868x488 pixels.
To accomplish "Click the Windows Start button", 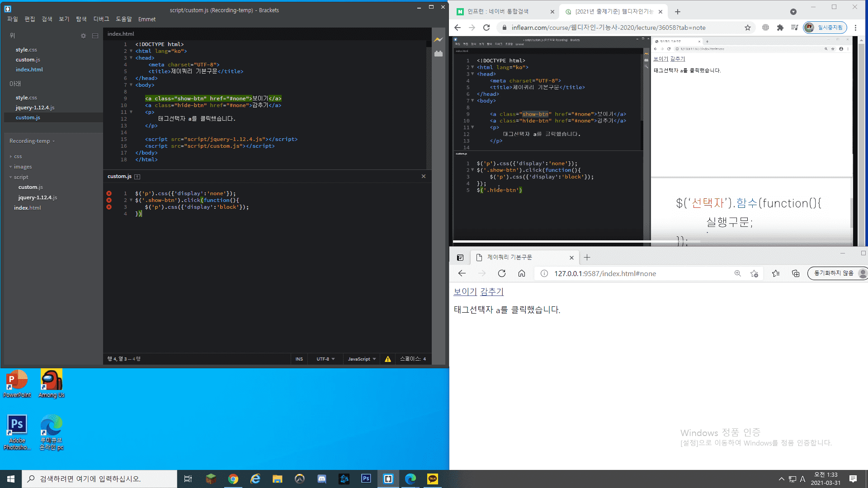I will pos(11,479).
